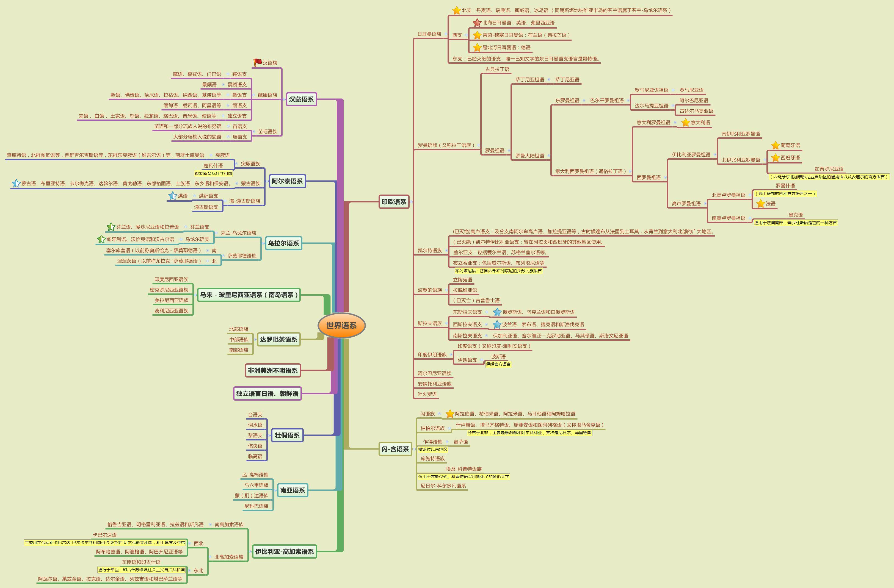Select the 马来-玻里尼西亚语系 topic
This screenshot has height=588, width=894.
click(249, 295)
